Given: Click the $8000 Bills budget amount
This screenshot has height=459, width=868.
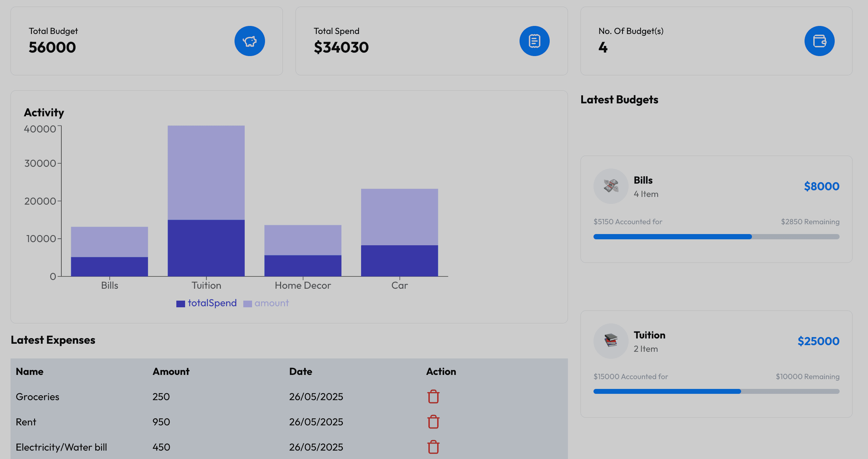Looking at the screenshot, I should 822,186.
